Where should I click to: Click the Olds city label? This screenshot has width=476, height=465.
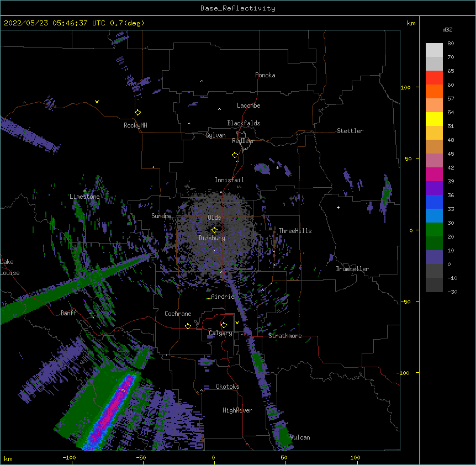[x=214, y=218]
